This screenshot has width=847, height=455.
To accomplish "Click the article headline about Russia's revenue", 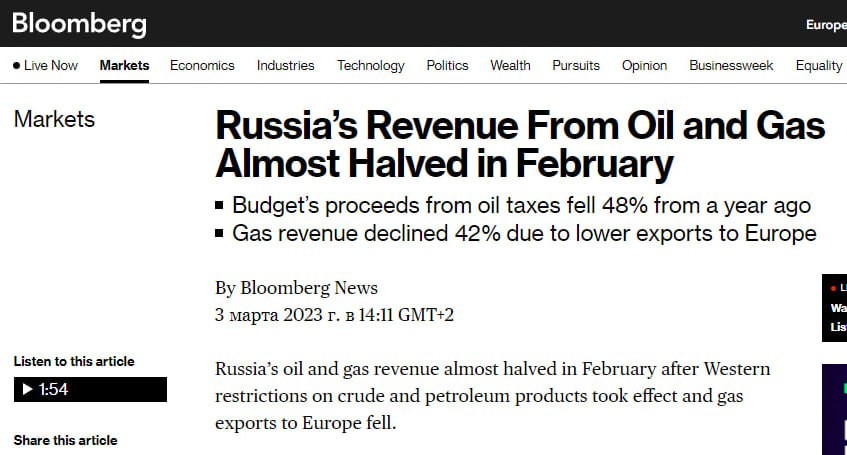I will [x=520, y=145].
